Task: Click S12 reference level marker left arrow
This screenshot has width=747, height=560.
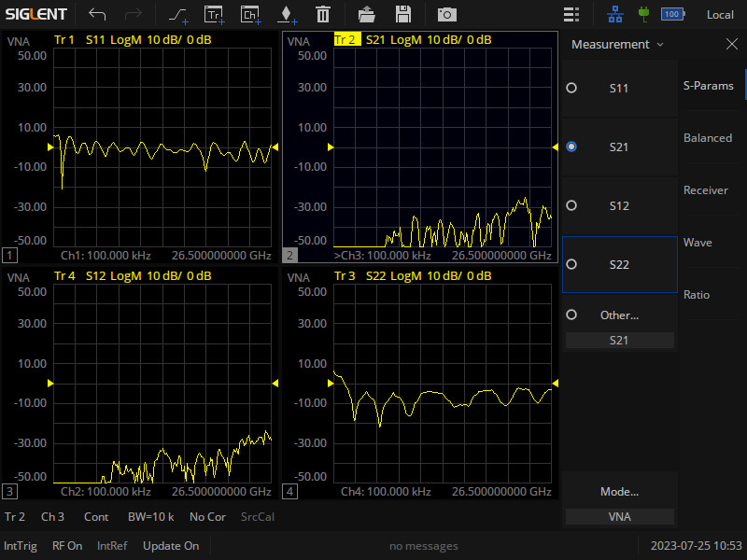Action: coord(50,384)
